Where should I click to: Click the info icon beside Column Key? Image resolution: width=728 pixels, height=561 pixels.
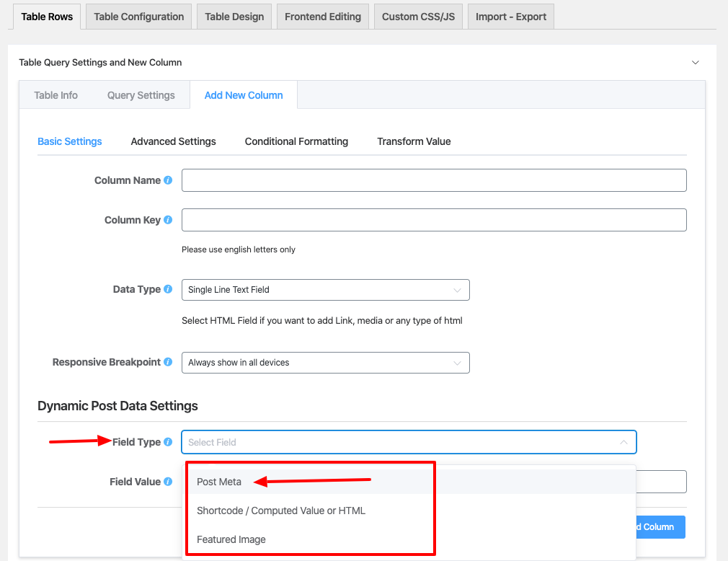[x=168, y=220]
